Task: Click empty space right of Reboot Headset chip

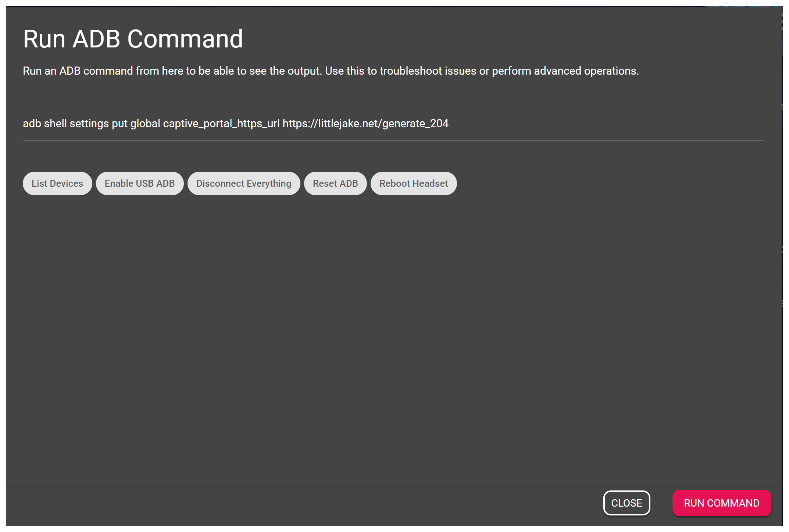Action: point(607,183)
